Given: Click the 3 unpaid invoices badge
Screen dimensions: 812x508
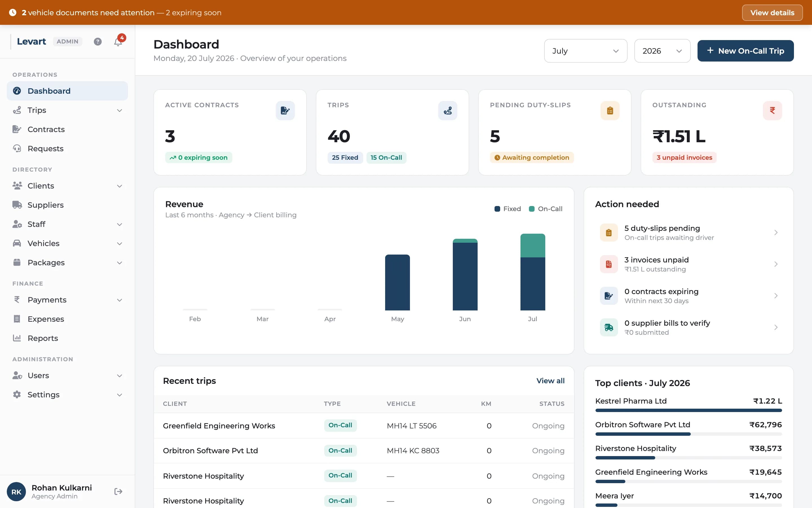Looking at the screenshot, I should (684, 157).
